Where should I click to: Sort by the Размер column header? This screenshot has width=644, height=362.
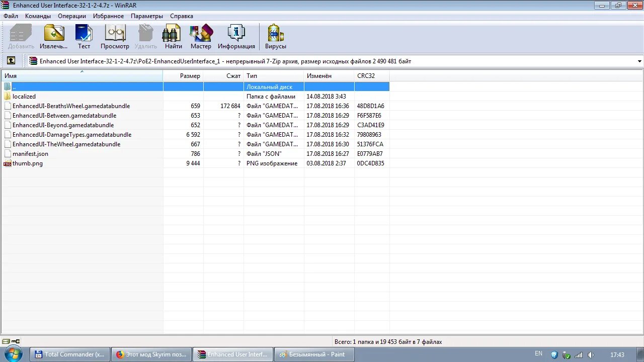(183, 76)
